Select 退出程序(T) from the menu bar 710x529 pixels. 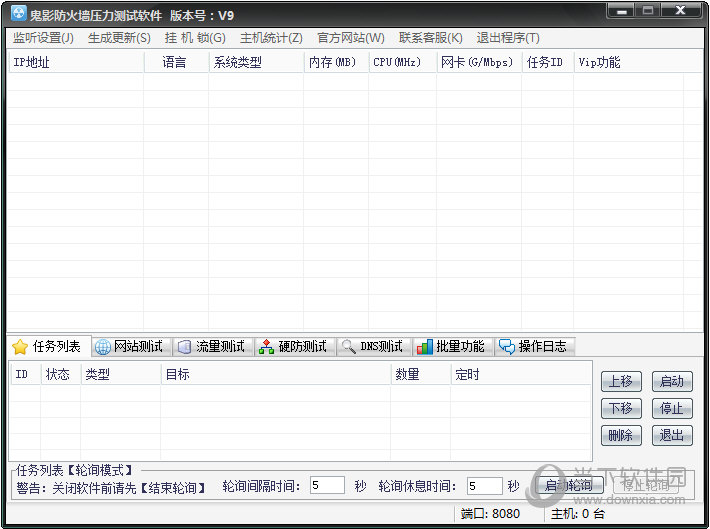[508, 38]
